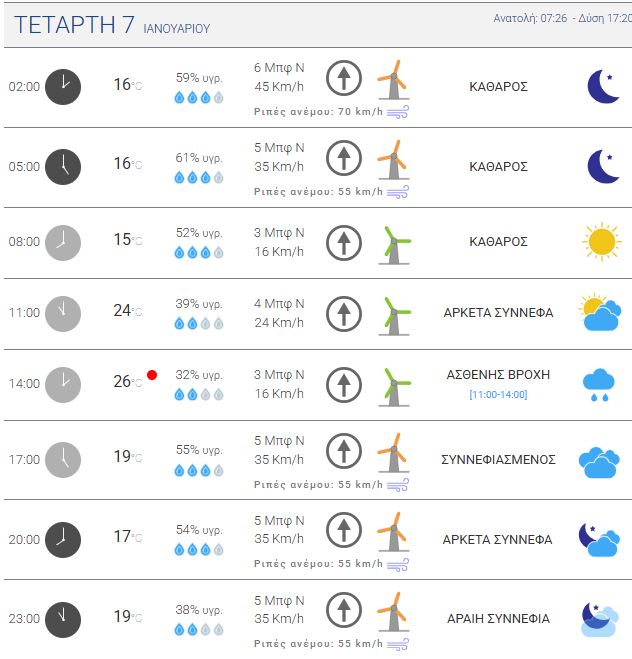Click the dark clock icon for 23:00
Screen dimensions: 632x659
click(x=63, y=619)
